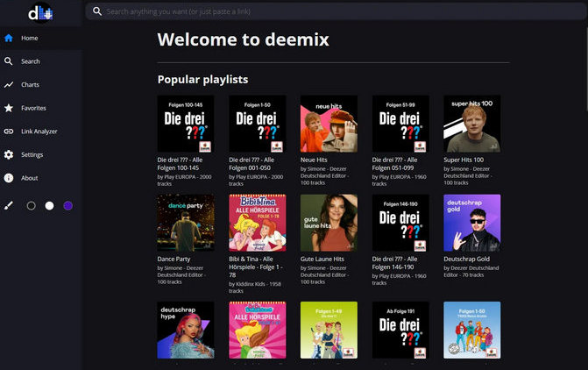Click the Settings gear icon
588x370 pixels.
tap(9, 154)
